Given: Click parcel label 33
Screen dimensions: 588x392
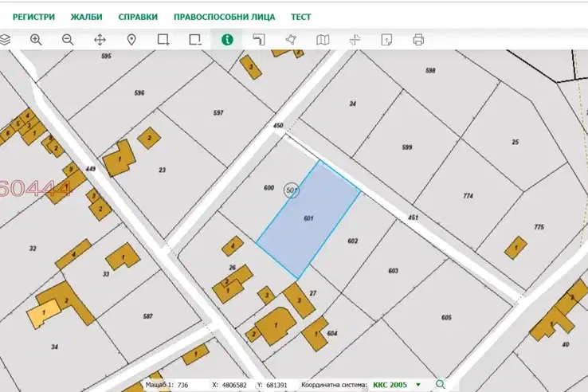Looking at the screenshot, I should pyautogui.click(x=106, y=274).
